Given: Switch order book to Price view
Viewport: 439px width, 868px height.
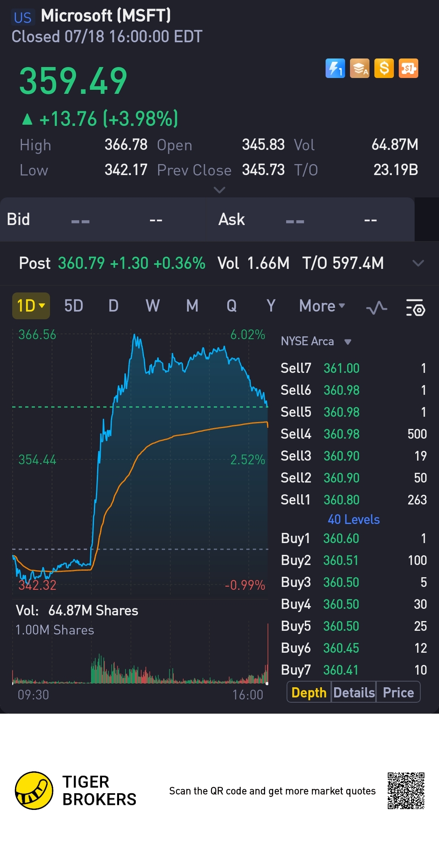Looking at the screenshot, I should pyautogui.click(x=398, y=693).
